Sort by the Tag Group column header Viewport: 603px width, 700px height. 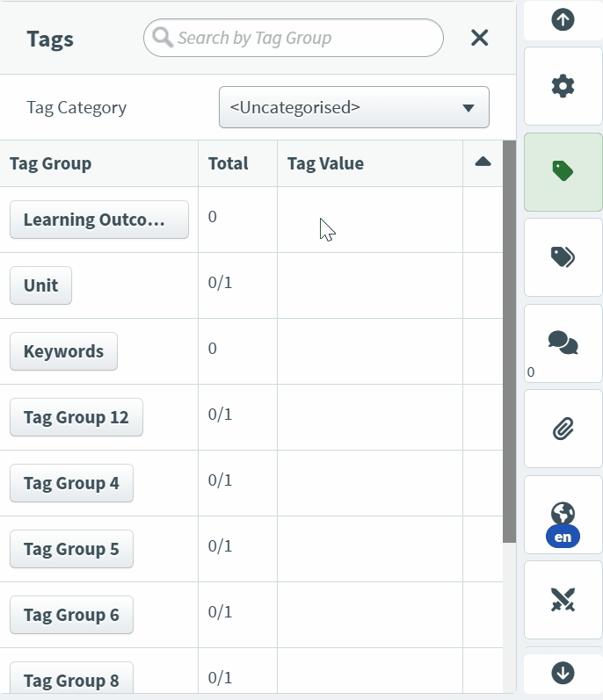[x=50, y=163]
